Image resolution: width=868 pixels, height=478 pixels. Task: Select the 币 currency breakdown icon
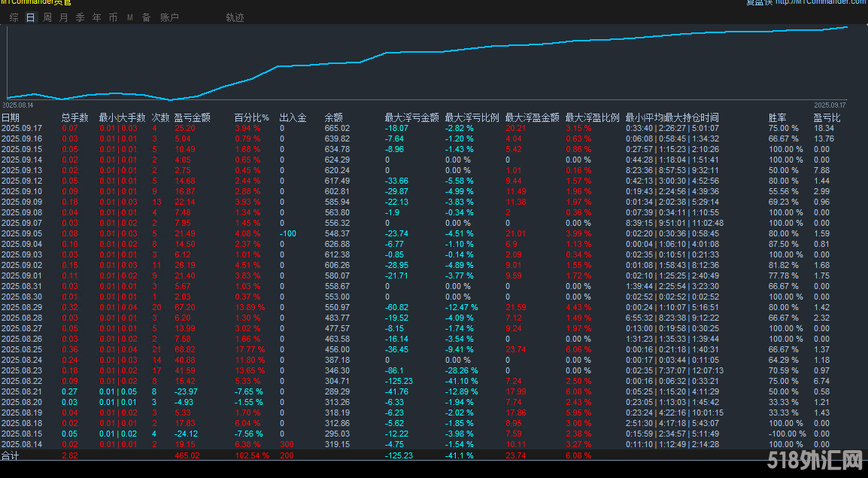click(112, 17)
